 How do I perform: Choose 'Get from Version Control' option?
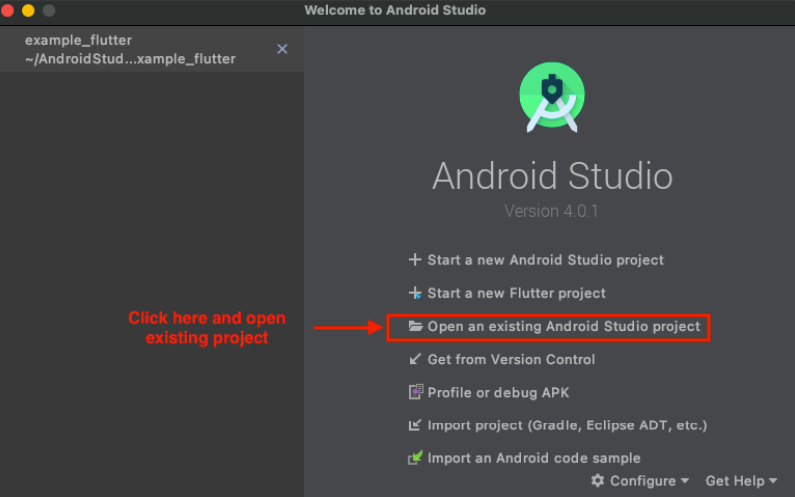[511, 359]
